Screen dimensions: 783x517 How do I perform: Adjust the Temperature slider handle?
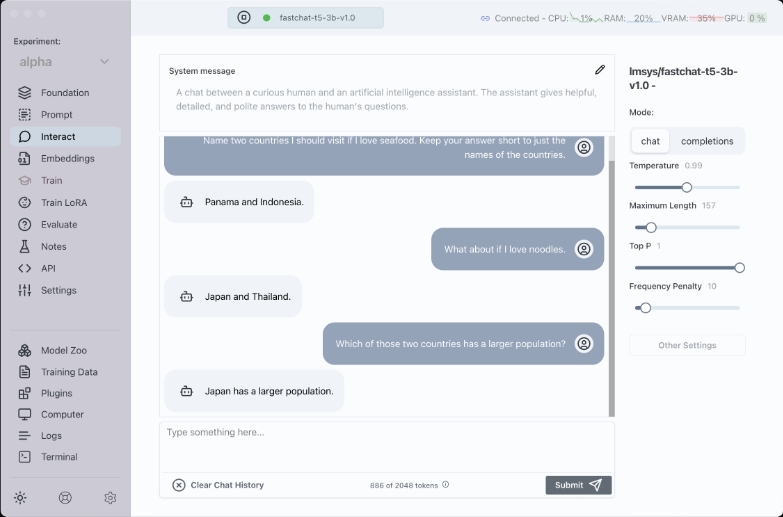(x=686, y=187)
